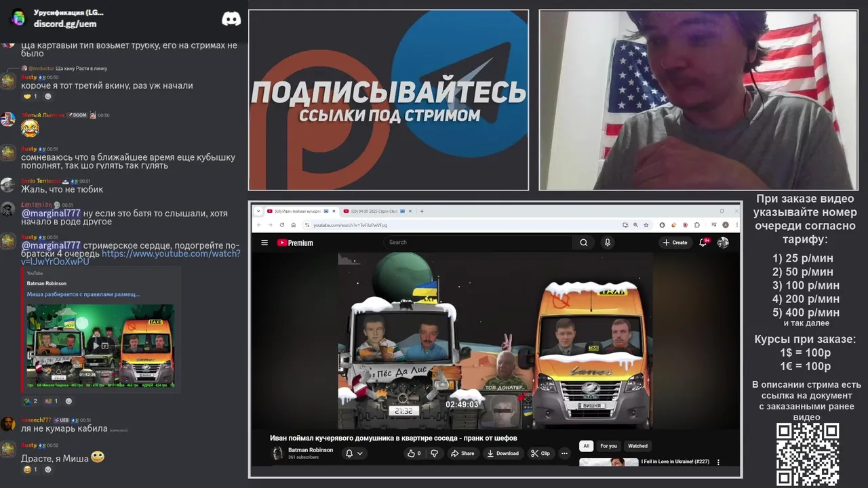Click the browser back arrow

(x=259, y=225)
